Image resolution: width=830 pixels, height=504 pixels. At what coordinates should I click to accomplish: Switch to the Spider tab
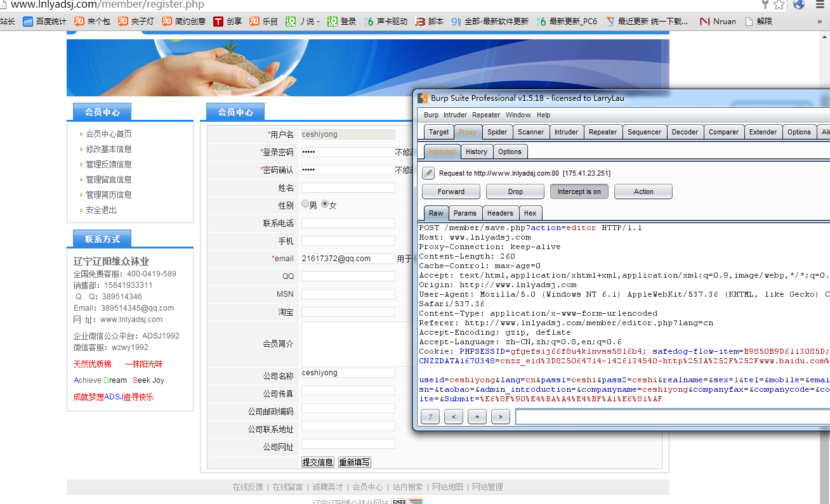497,132
